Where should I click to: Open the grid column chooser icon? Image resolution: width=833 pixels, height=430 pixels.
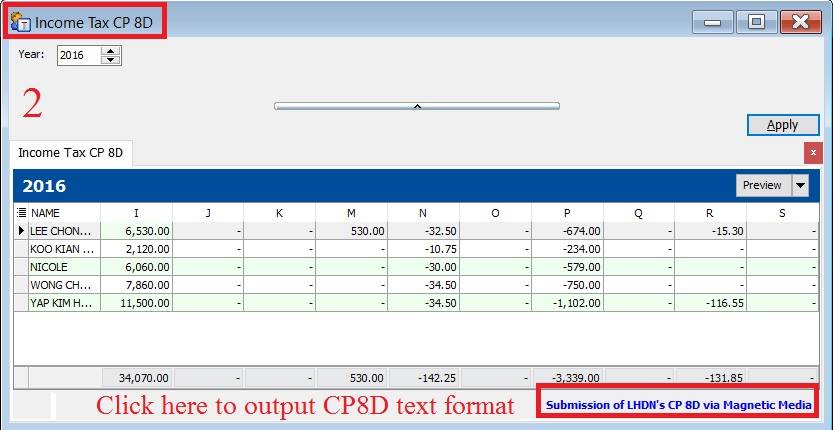[x=21, y=213]
